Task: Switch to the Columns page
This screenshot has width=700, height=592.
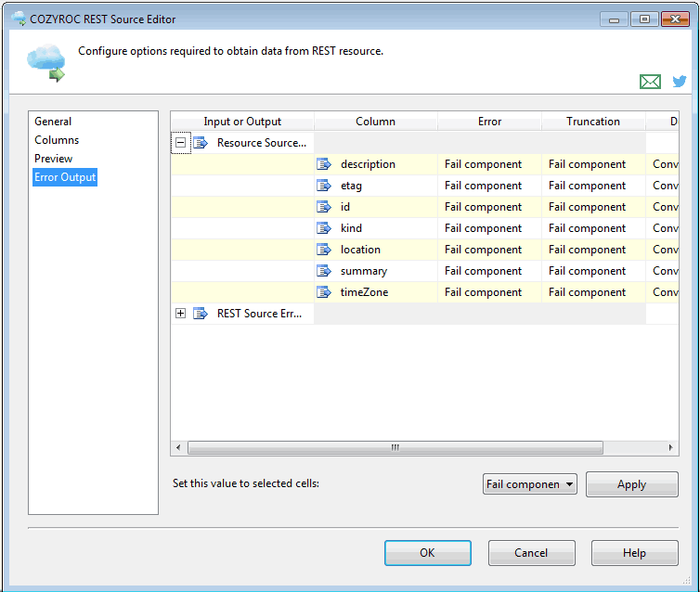Action: (x=57, y=140)
